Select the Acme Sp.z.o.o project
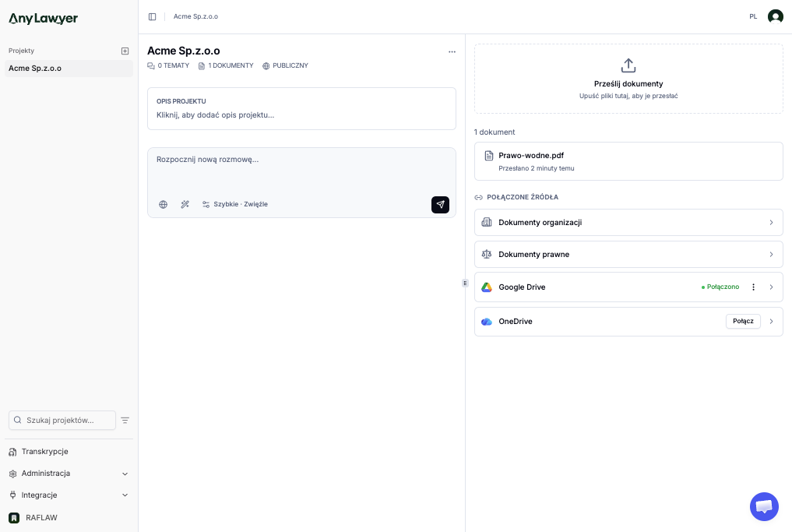Screen dimensions: 792x532 (x=35, y=69)
